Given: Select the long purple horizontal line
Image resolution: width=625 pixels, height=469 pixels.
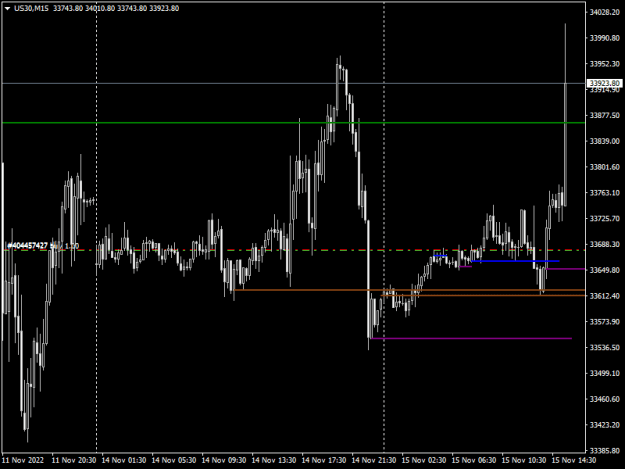Looking at the screenshot, I should tap(472, 338).
